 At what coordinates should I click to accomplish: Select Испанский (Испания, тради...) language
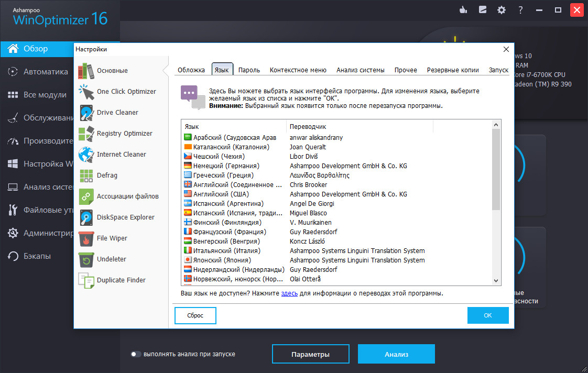pyautogui.click(x=337, y=213)
